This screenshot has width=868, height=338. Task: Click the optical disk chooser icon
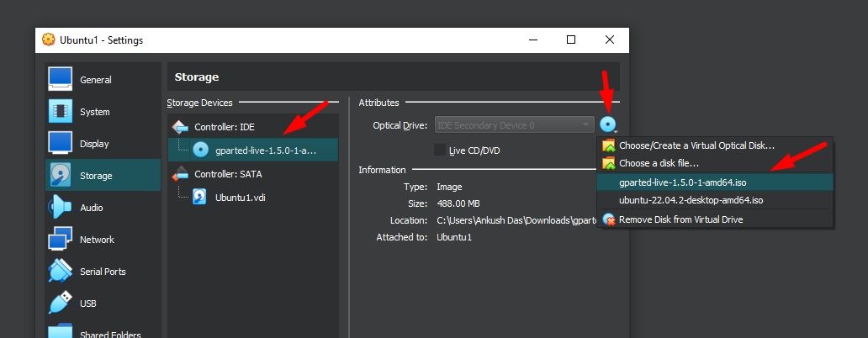click(x=608, y=125)
